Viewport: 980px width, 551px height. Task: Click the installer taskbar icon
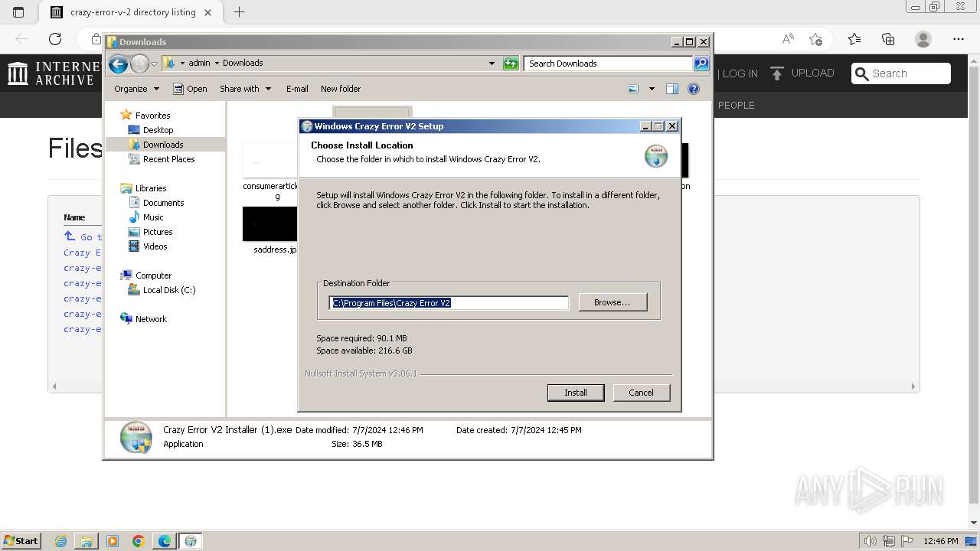[191, 541]
